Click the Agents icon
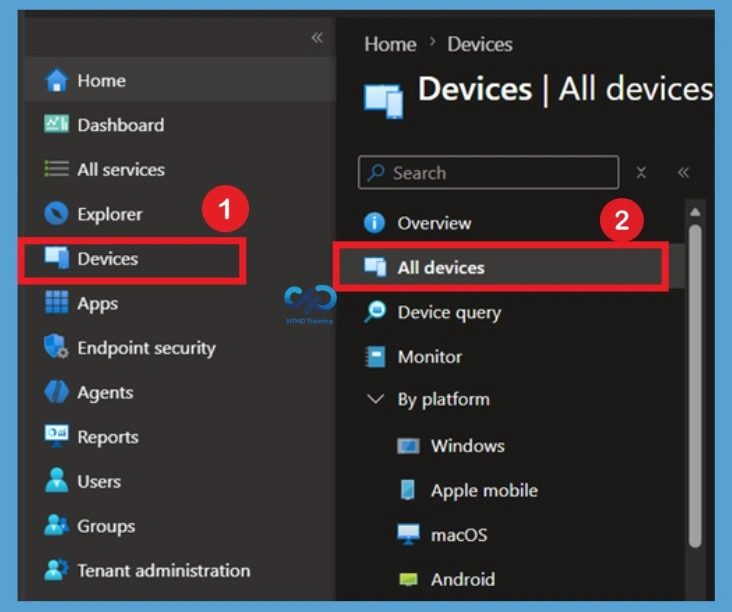Screen dimensions: 732x612 coord(56,391)
